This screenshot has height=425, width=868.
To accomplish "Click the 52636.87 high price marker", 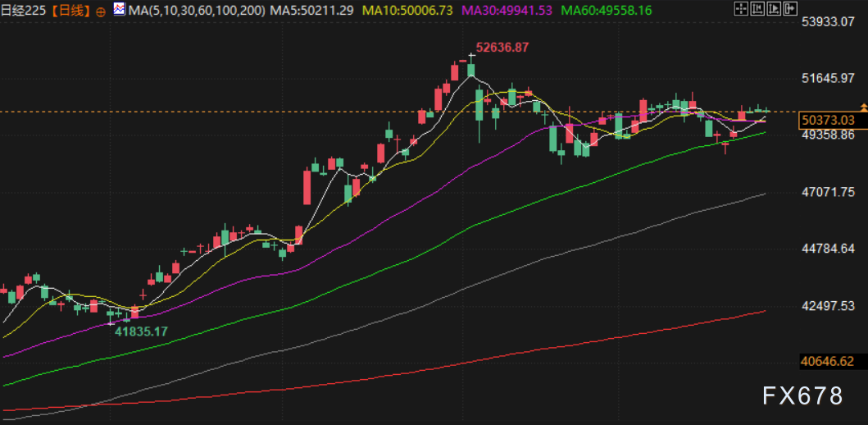I will (502, 48).
